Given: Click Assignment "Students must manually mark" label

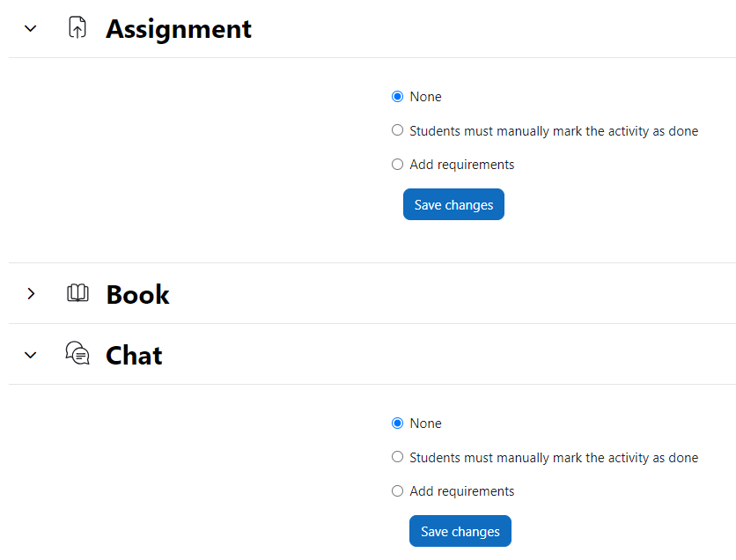Looking at the screenshot, I should (x=554, y=131).
